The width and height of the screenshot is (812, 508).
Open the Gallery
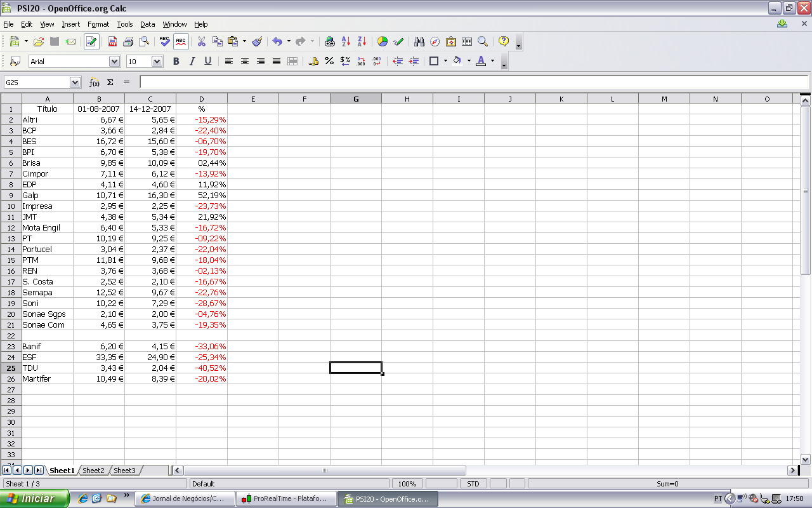pos(451,42)
